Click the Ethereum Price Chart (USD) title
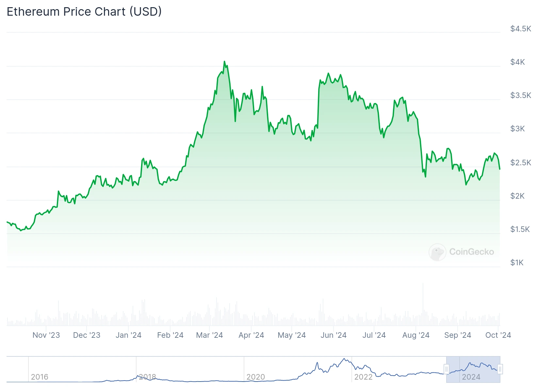Viewport: 537px width, 392px height. tap(84, 12)
